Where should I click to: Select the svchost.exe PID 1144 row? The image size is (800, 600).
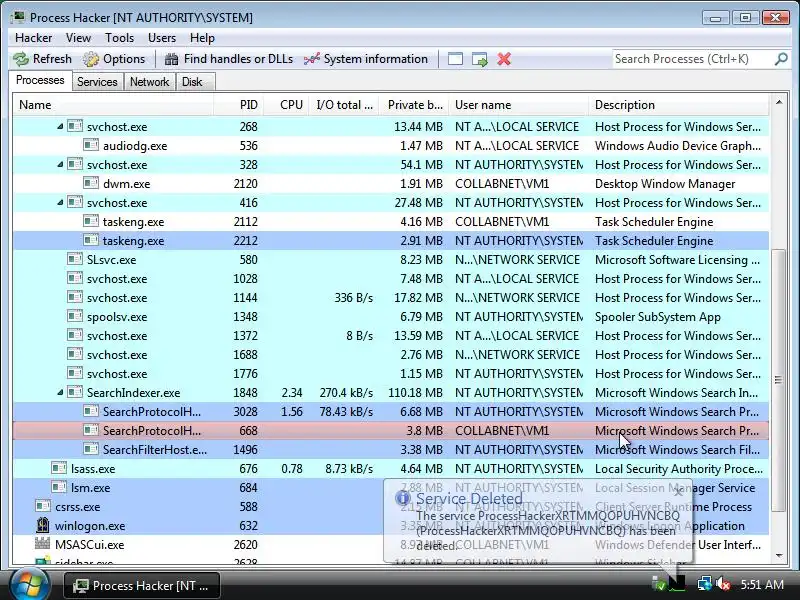391,297
